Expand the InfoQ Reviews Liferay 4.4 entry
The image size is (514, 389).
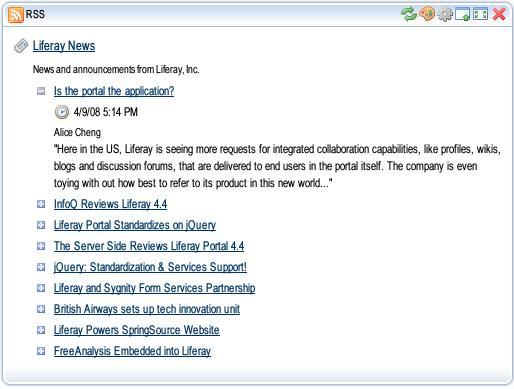[x=41, y=204]
